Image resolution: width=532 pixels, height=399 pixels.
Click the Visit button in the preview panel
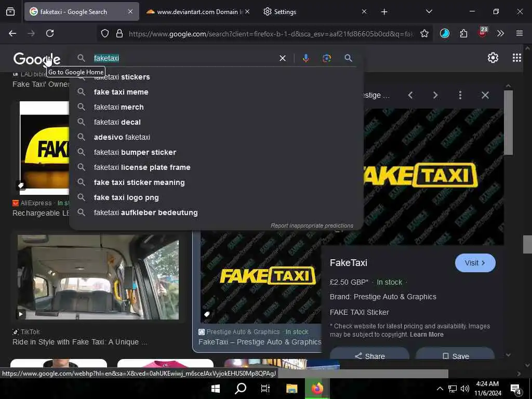coord(475,263)
